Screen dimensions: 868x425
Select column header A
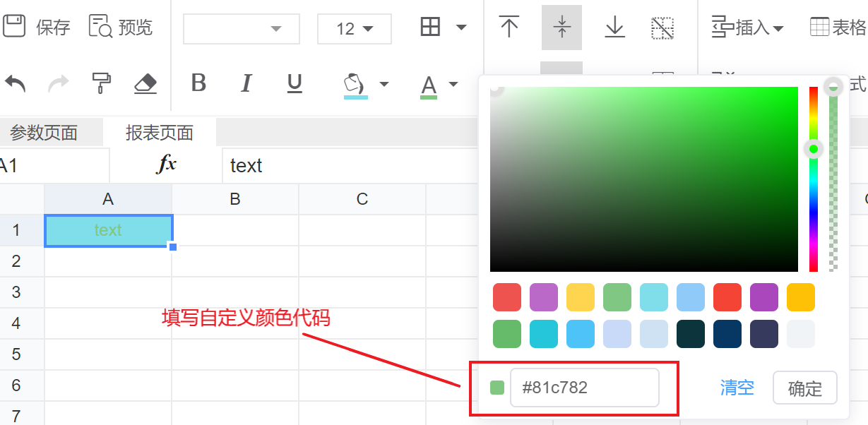click(108, 199)
